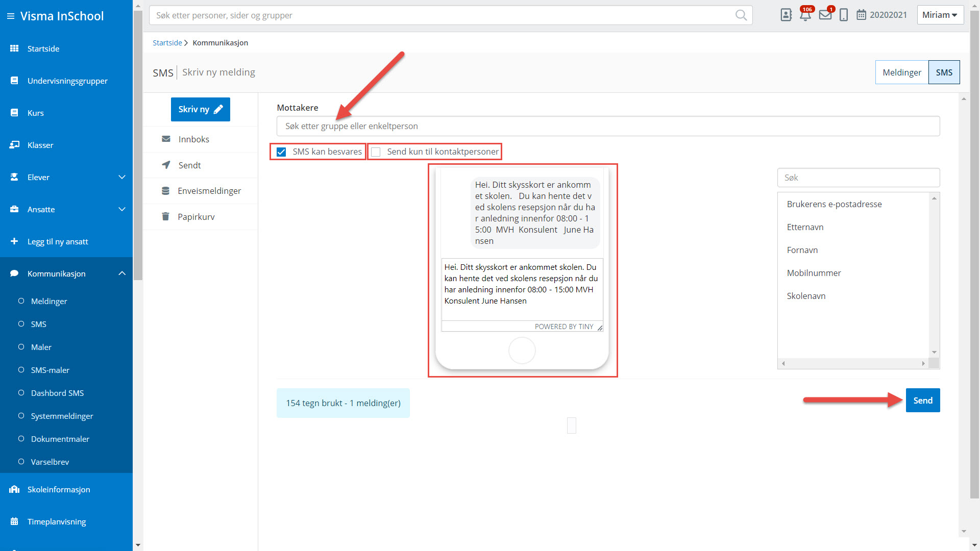
Task: Open Papirkurv trash folder
Action: tap(196, 217)
